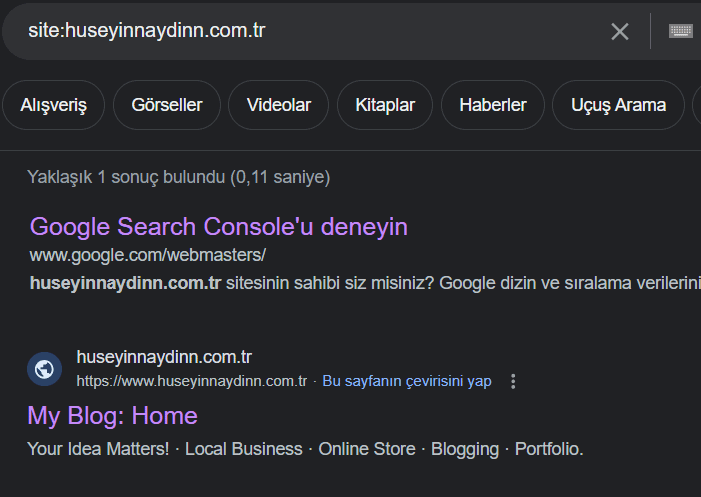This screenshot has height=497, width=701.
Task: Choose the Uçuş Arama chip
Action: point(618,105)
